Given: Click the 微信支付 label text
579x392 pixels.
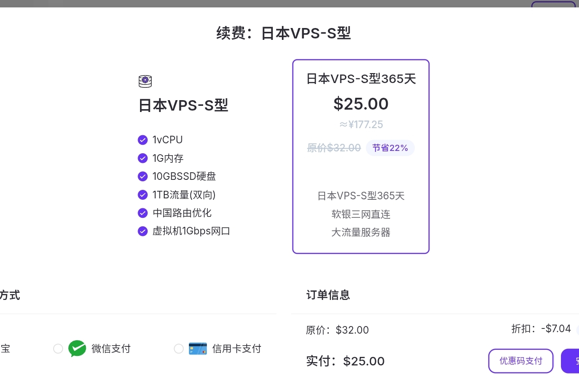Looking at the screenshot, I should click(111, 349).
